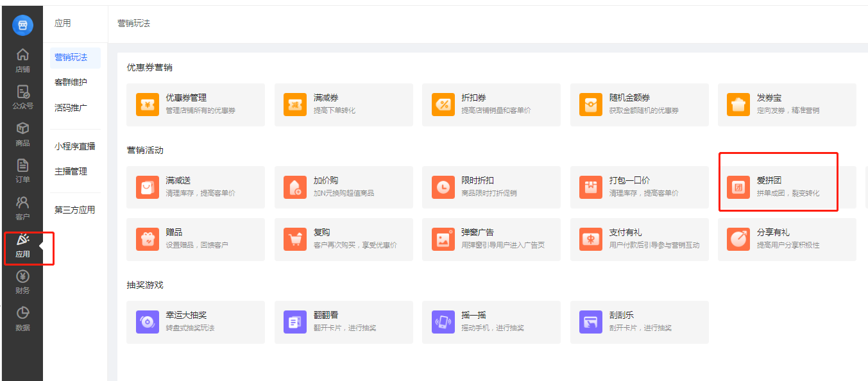Open 第三方应用 menu item
868x381 pixels.
pyautogui.click(x=75, y=210)
